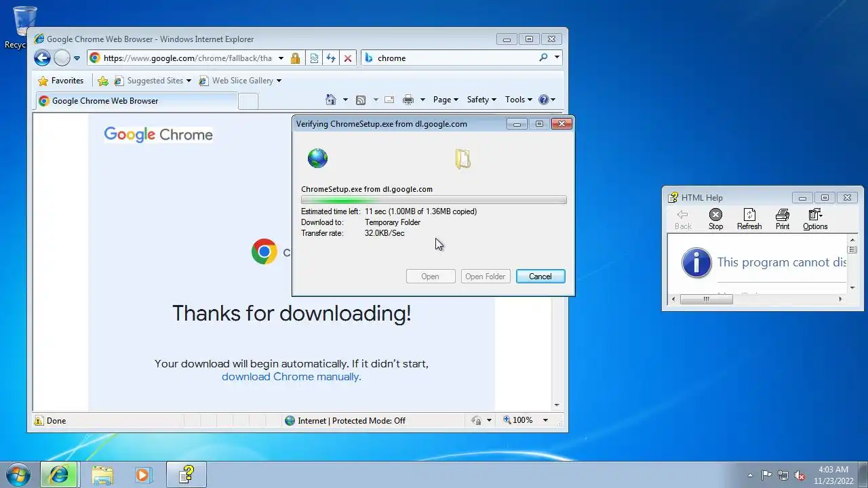Click the 'download Chrome manually' link
Image resolution: width=868 pixels, height=488 pixels.
(291, 377)
